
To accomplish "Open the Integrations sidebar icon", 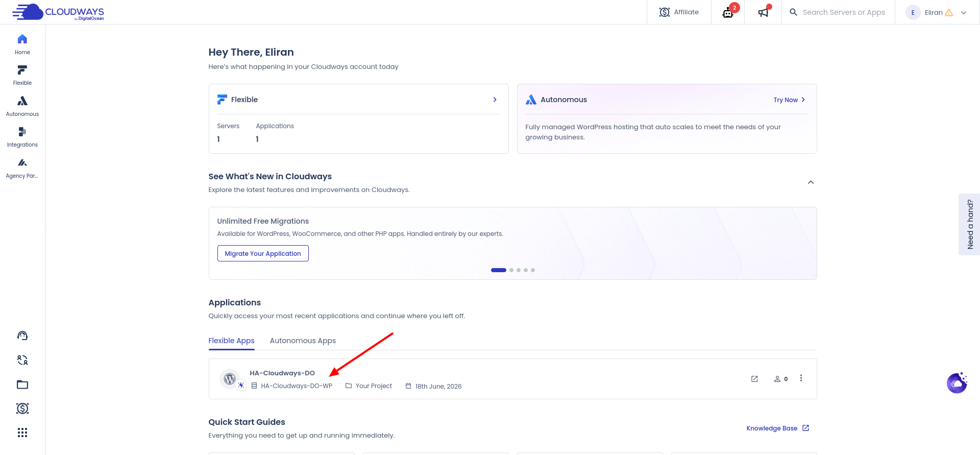I will coord(22,137).
